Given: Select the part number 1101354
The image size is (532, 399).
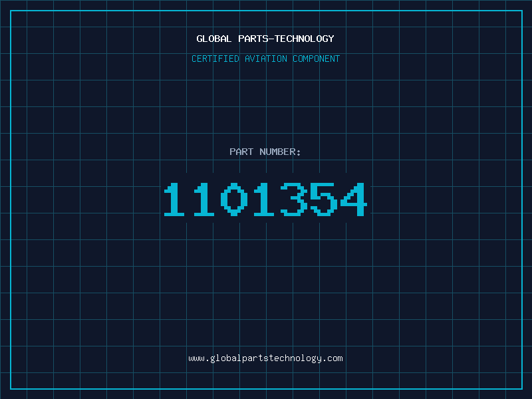Looking at the screenshot, I should (x=265, y=199).
